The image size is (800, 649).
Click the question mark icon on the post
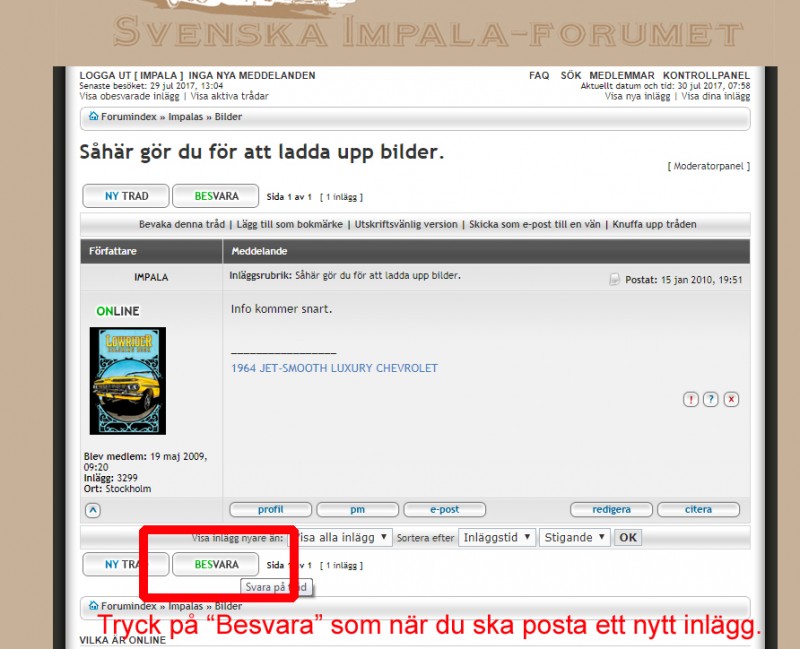click(711, 399)
